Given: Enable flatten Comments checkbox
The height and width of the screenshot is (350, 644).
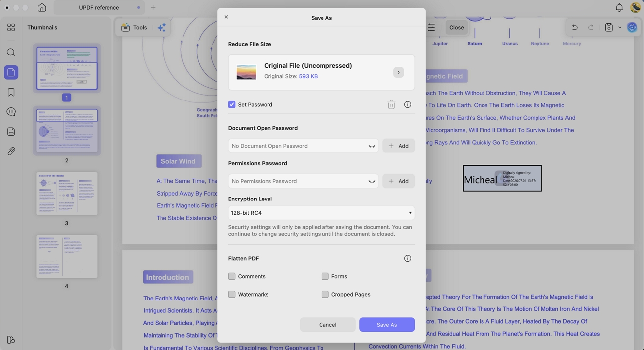Looking at the screenshot, I should tap(232, 276).
